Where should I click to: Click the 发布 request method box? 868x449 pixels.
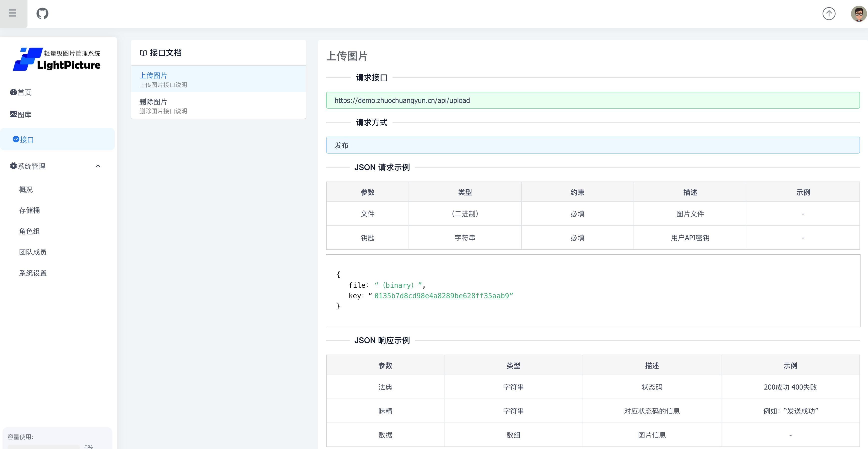coord(593,145)
